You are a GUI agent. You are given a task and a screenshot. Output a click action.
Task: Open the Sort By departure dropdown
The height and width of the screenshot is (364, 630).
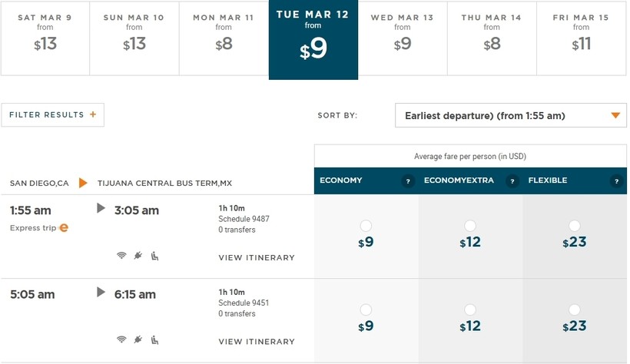(510, 116)
